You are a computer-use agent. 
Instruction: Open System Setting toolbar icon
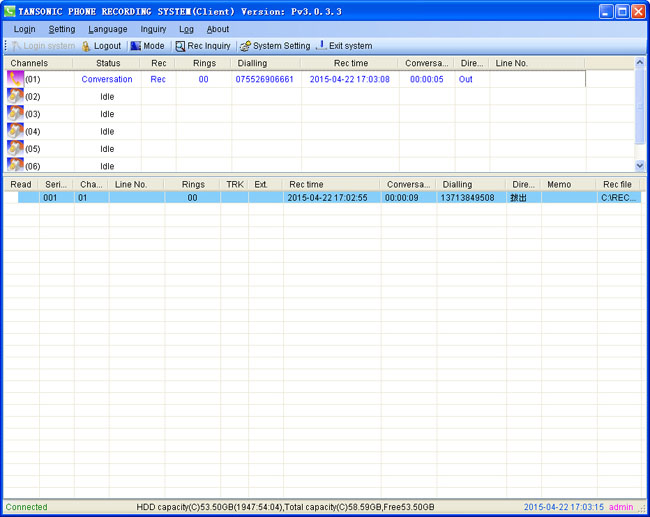(244, 46)
